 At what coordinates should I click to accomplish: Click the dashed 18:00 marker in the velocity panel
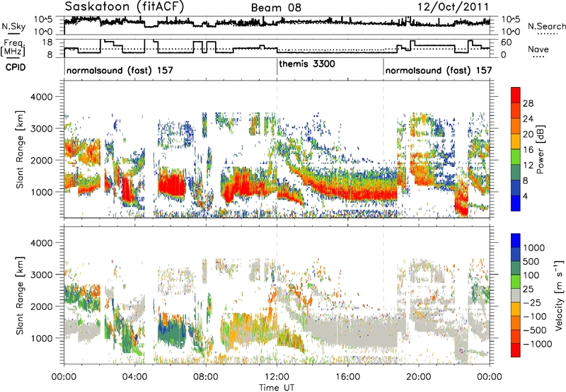click(x=383, y=295)
